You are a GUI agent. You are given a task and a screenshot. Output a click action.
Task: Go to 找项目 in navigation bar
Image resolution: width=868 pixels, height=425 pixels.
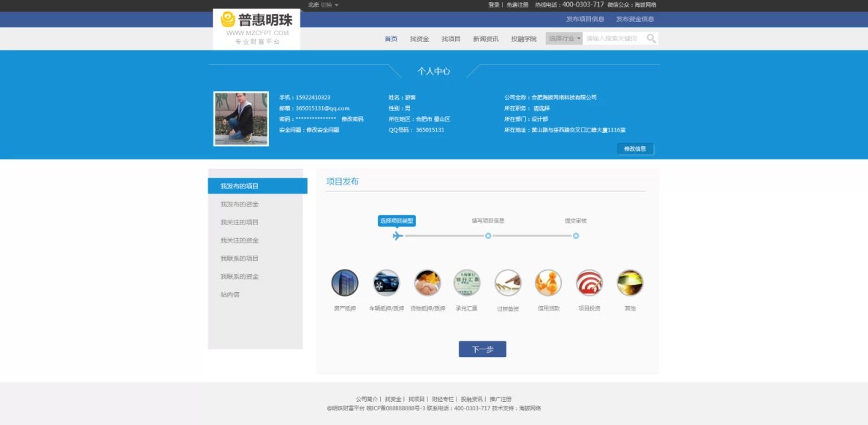pos(451,39)
